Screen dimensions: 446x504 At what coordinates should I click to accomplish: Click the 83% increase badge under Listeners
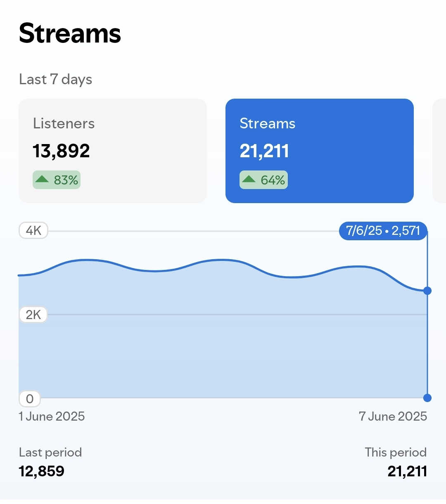click(57, 180)
